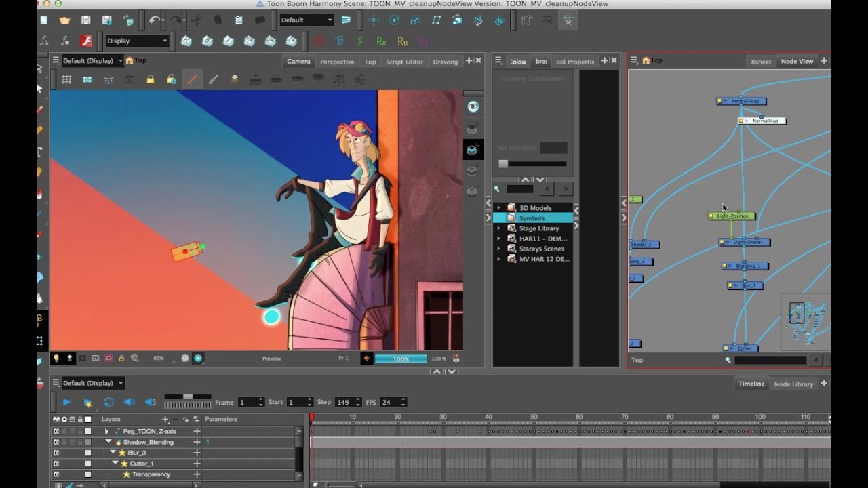Toggle the grid icon in Camera toolbar
868x488 pixels.
click(66, 79)
